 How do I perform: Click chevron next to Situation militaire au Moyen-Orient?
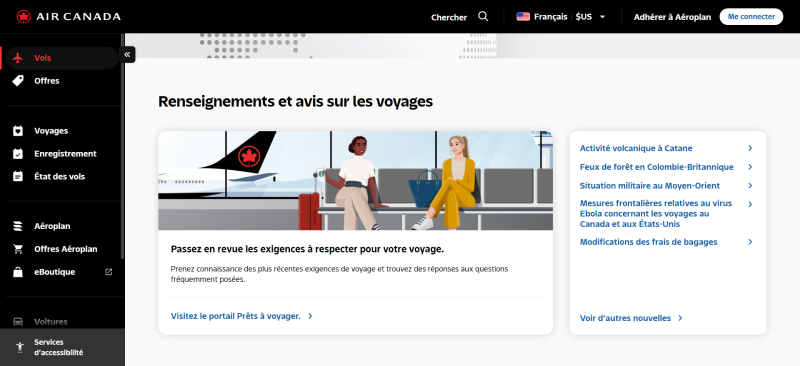[750, 186]
